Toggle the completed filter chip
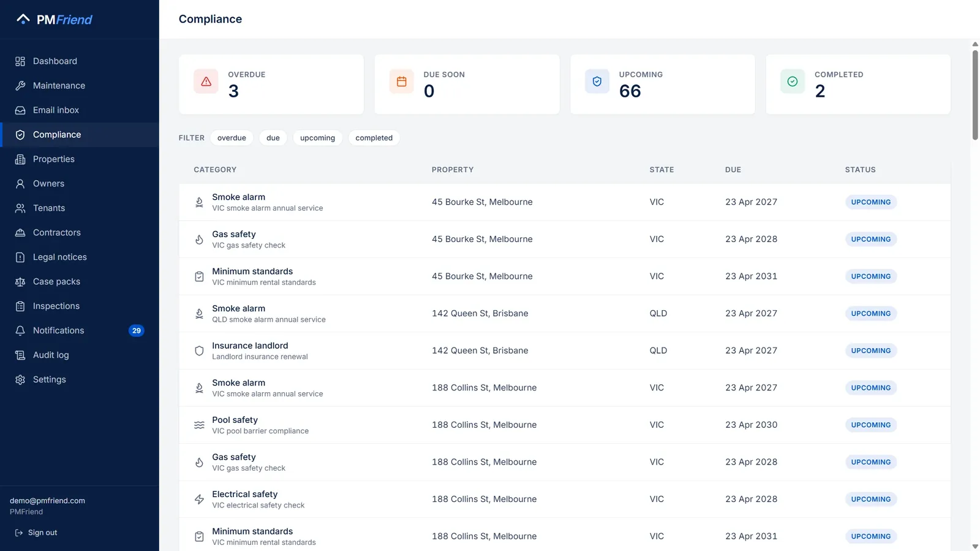 coord(374,138)
